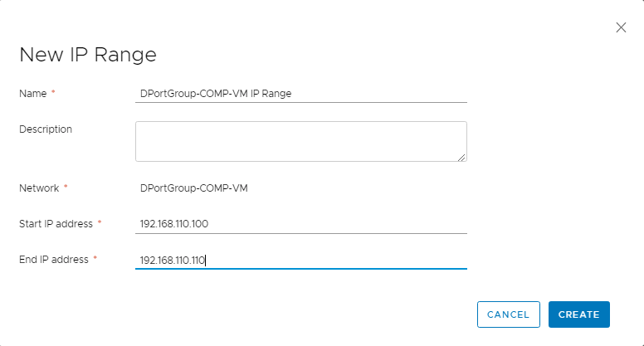Click the Start IP address label
Viewport: 644px width, 346px height.
coord(55,224)
